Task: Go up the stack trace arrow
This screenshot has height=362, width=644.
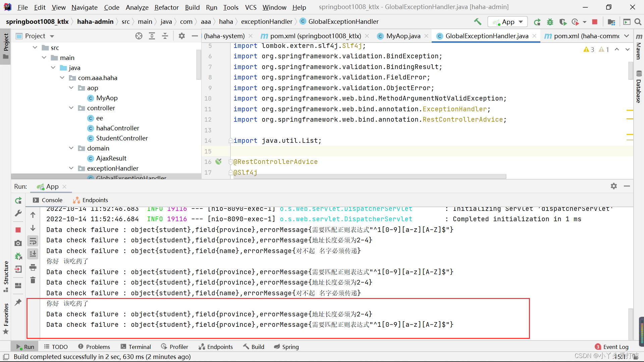Action: coord(33,215)
